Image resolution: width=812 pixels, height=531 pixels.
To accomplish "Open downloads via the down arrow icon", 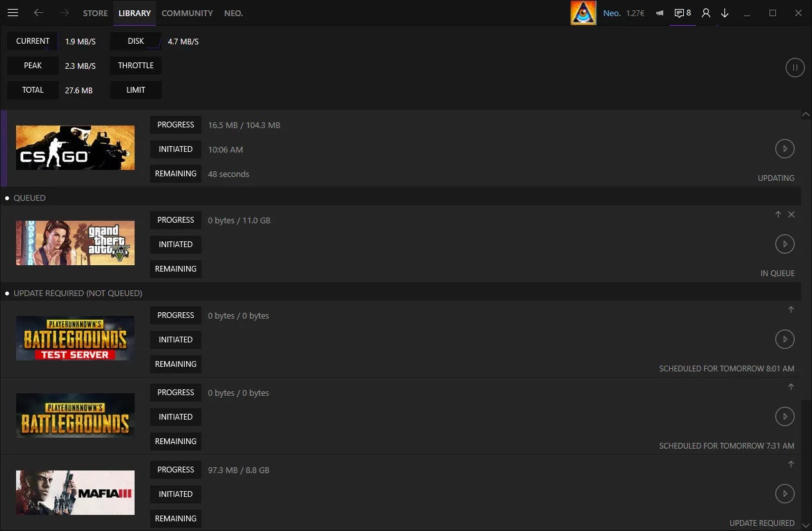I will [x=724, y=13].
